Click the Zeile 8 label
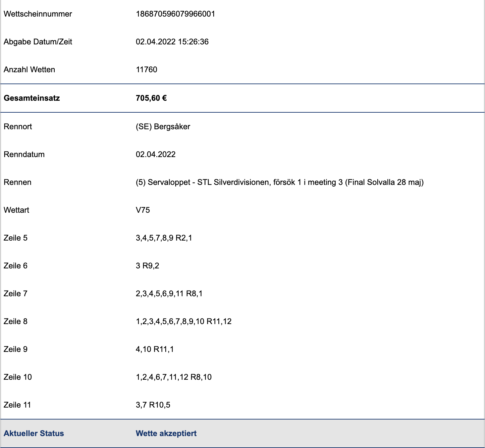Image resolution: width=485 pixels, height=448 pixels. click(16, 321)
